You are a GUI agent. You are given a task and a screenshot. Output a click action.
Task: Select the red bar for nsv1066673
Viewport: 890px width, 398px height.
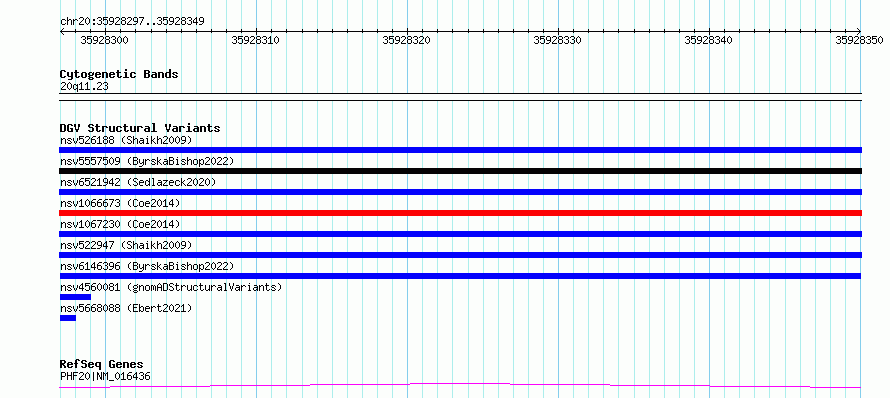(x=460, y=213)
